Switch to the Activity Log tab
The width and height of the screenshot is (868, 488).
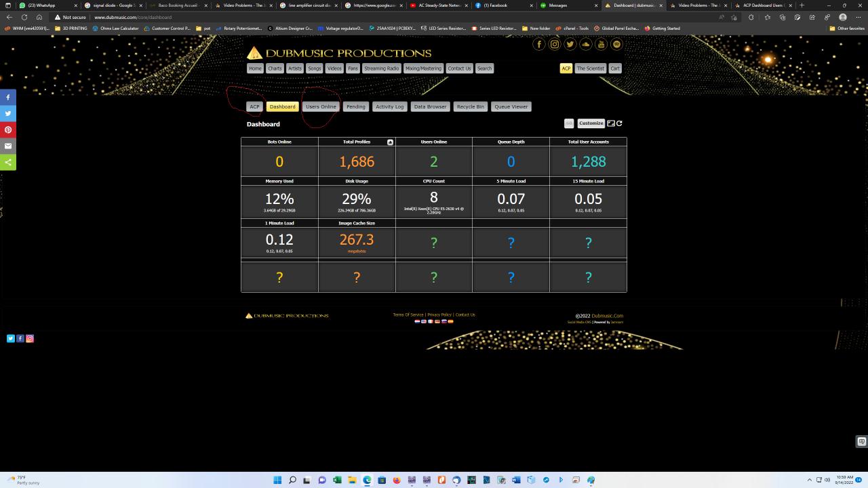pyautogui.click(x=389, y=106)
